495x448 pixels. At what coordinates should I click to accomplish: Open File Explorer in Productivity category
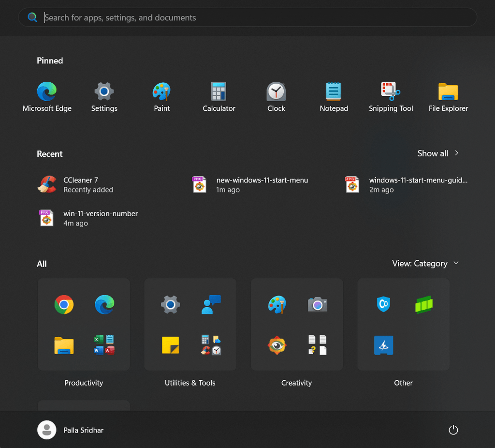pyautogui.click(x=64, y=345)
